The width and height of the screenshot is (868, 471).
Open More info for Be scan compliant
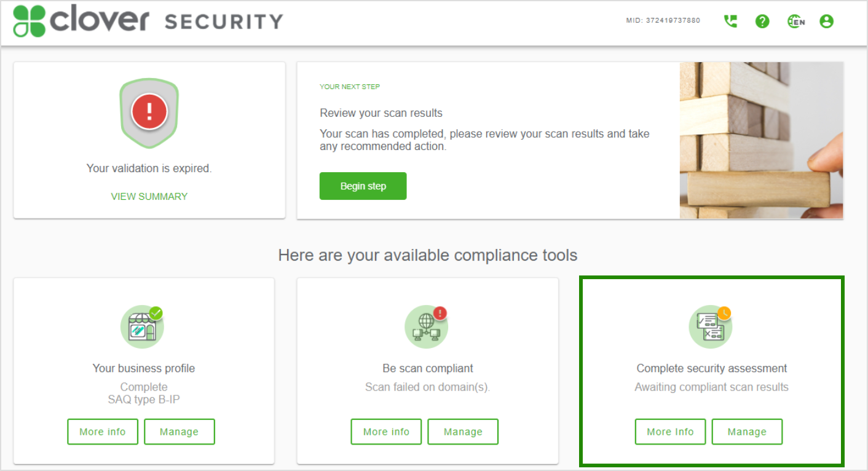(x=386, y=432)
